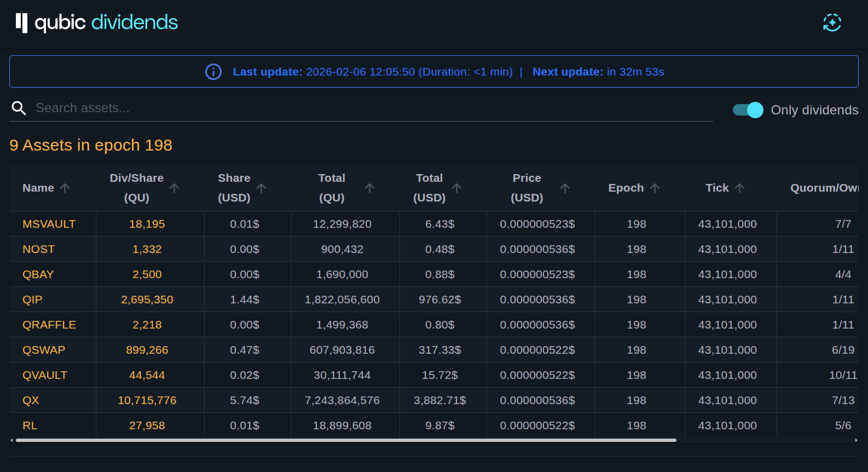Screen dimensions: 868x472
Task: Click the horizontal table scrollbar thumb
Action: (x=346, y=440)
